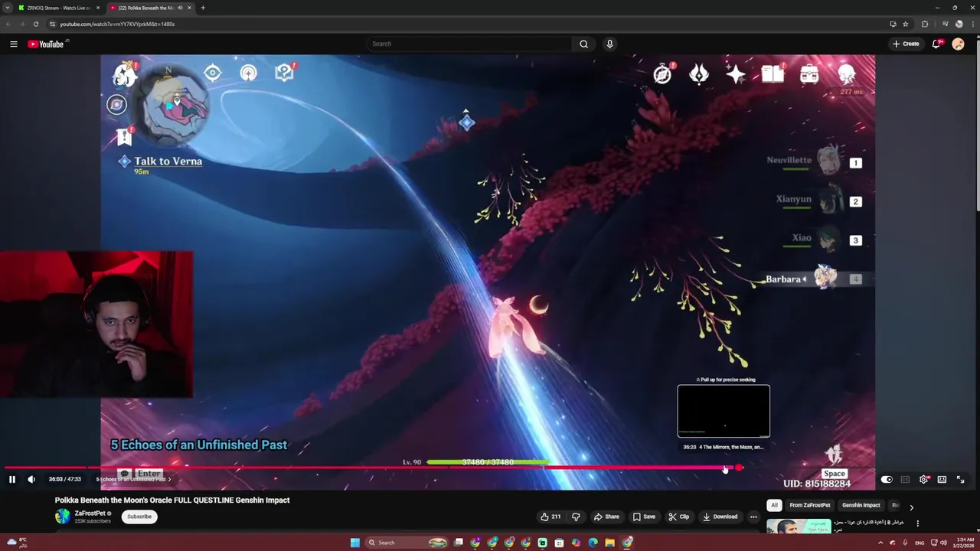Screen dimensions: 980x551
Task: Open the YouTube account avatar menu
Action: click(958, 44)
